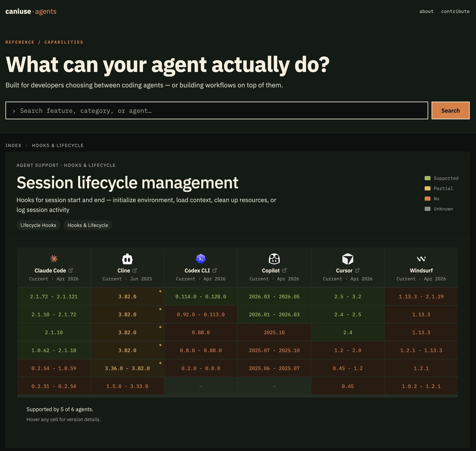Click the Cline robot logo icon
This screenshot has width=476, height=451.
tap(127, 259)
